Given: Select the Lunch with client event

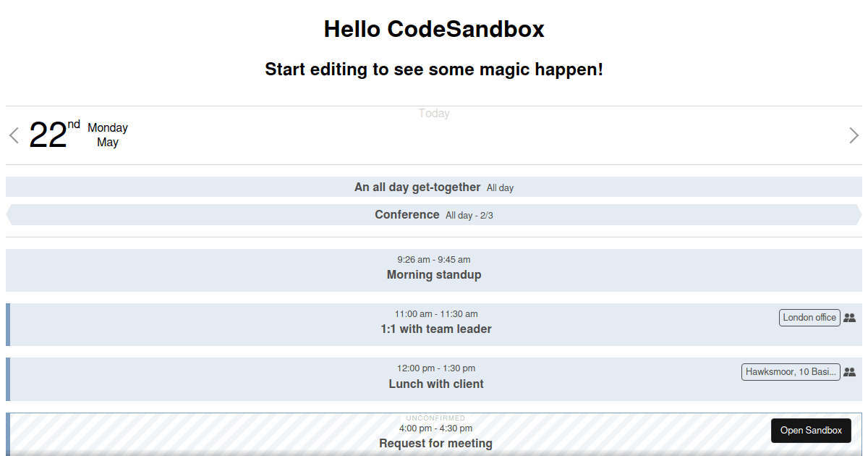Looking at the screenshot, I should 435,379.
